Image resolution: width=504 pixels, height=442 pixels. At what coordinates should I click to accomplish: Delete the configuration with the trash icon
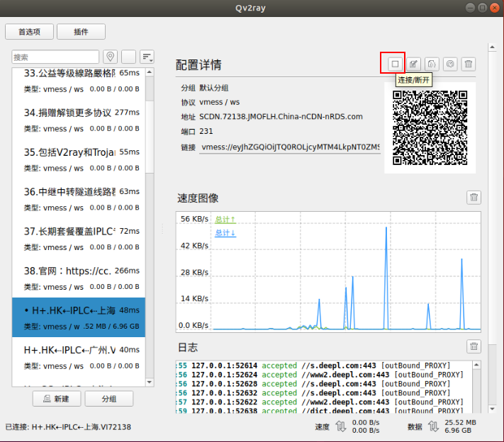(469, 64)
